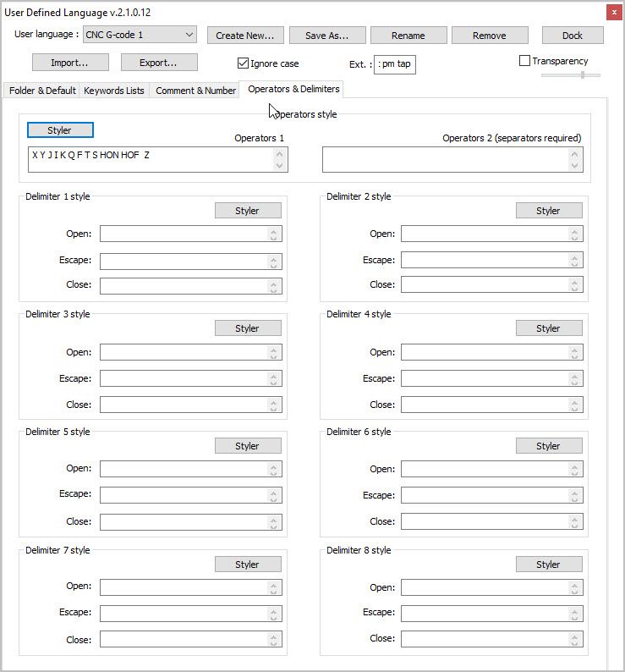The height and width of the screenshot is (672, 625).
Task: Click Delimiter 7 Open field
Action: tap(190, 587)
